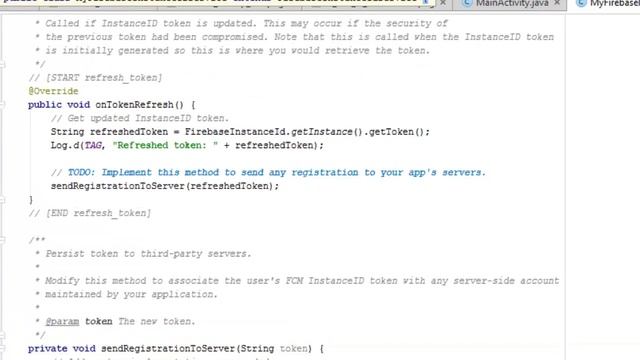
Task: Click the refreshedToken variable declaration
Action: [x=129, y=132]
